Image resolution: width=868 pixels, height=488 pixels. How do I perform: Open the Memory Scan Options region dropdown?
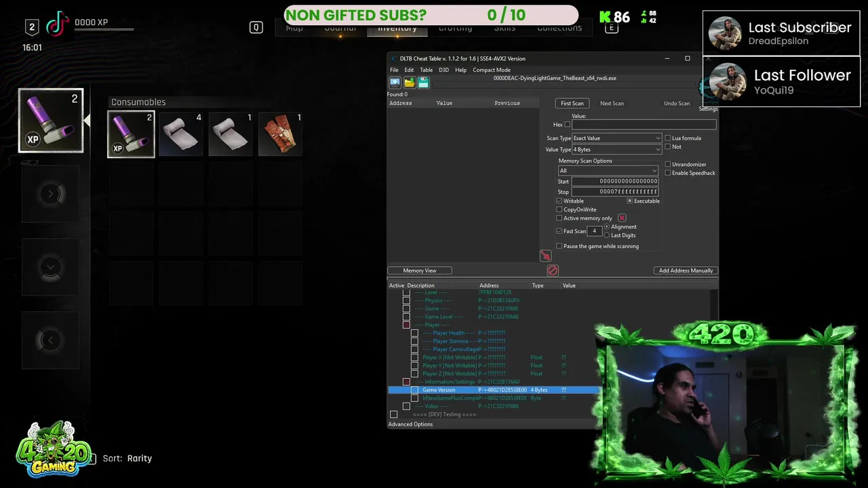tap(608, 171)
